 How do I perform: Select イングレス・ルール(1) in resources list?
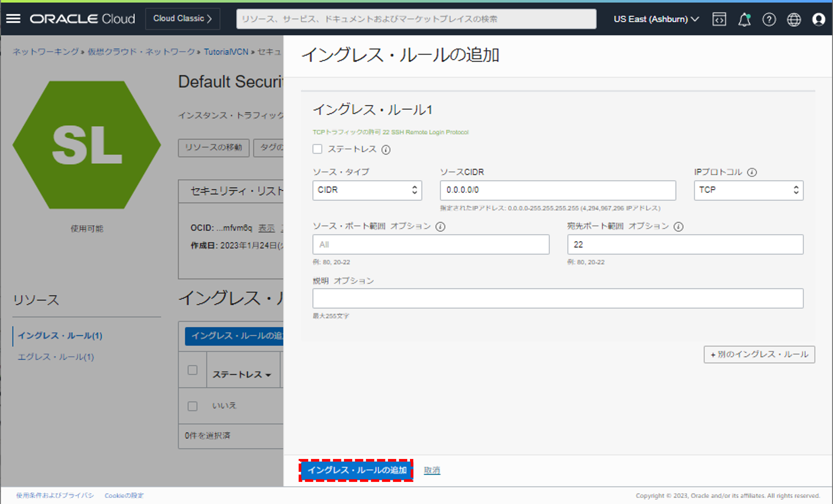pos(60,335)
